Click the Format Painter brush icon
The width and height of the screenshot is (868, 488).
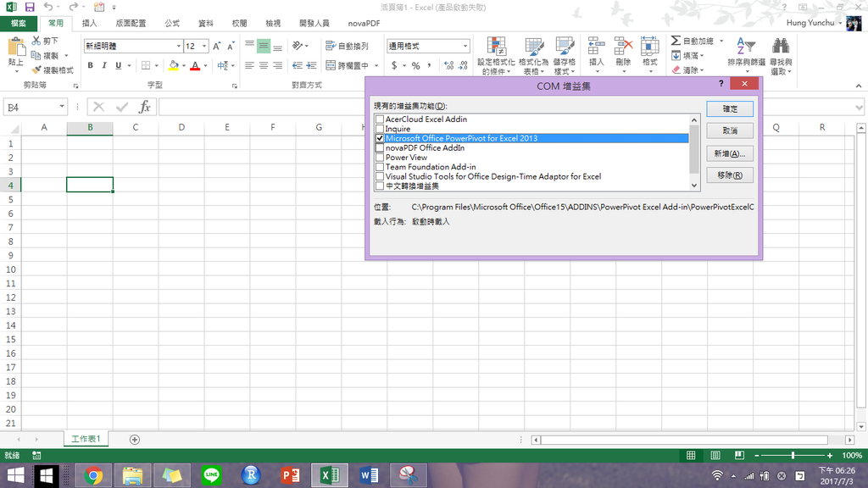coord(36,70)
